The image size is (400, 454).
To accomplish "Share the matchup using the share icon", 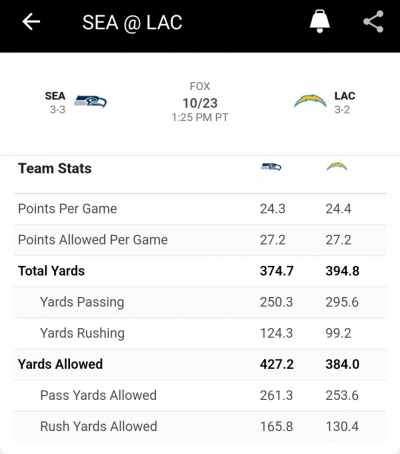I will pos(373,22).
